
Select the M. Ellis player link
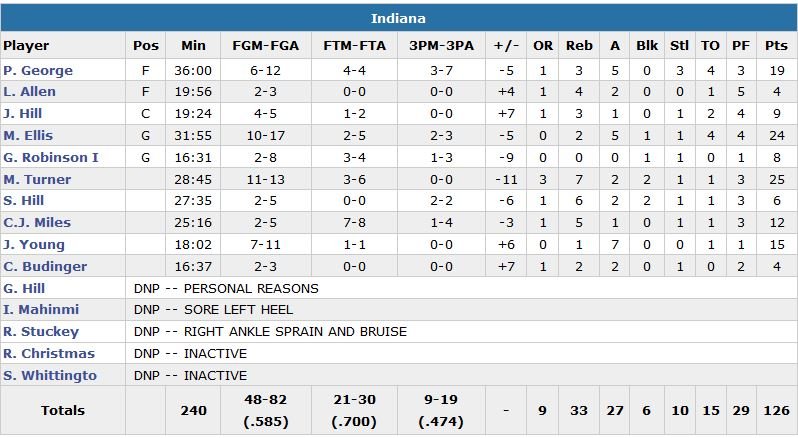pos(28,136)
